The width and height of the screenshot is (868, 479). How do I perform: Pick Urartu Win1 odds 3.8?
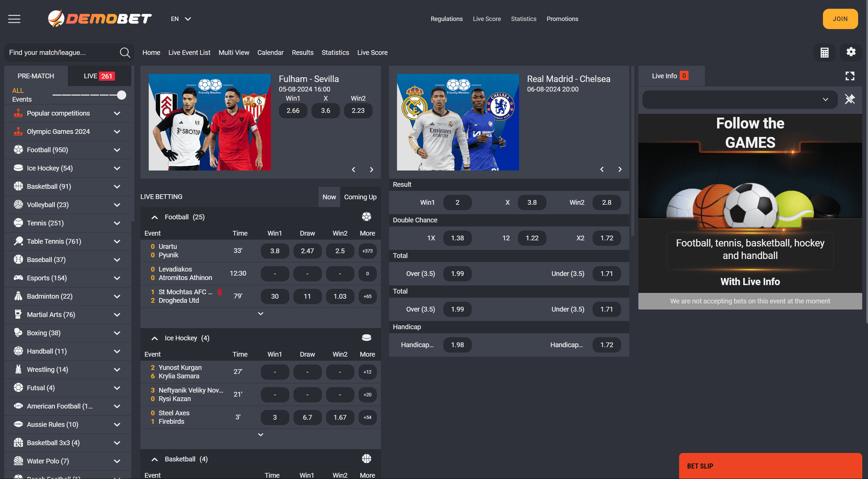point(275,251)
